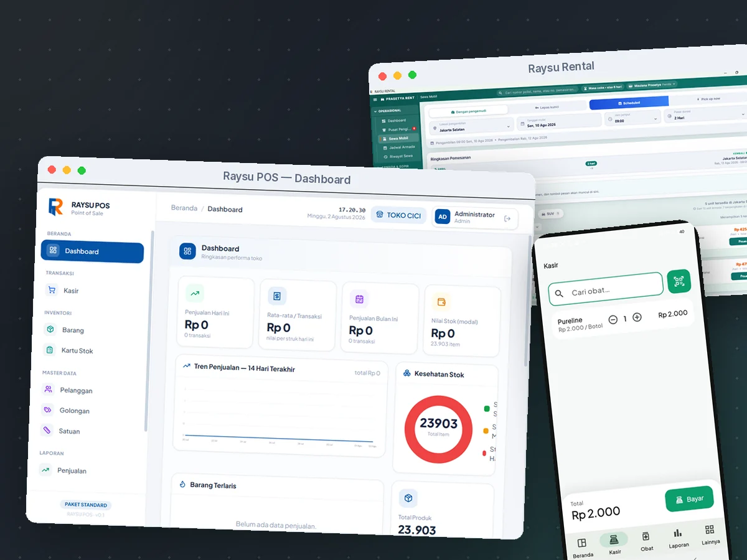The image size is (747, 560).
Task: Click the Kesehatan Stok cubes icon
Action: pos(407,373)
